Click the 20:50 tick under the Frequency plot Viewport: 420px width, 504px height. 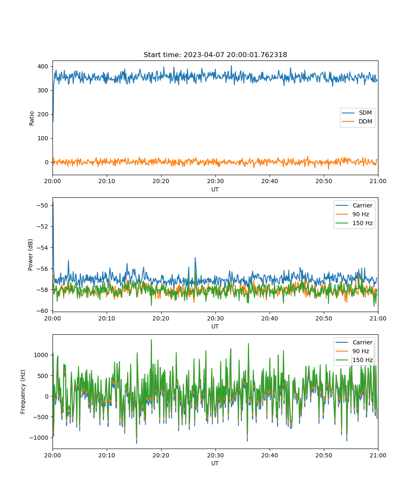pyautogui.click(x=324, y=455)
